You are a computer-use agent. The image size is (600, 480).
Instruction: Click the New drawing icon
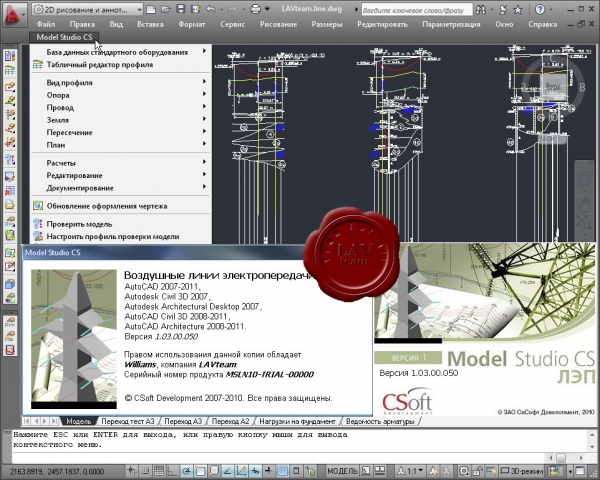coord(151,9)
